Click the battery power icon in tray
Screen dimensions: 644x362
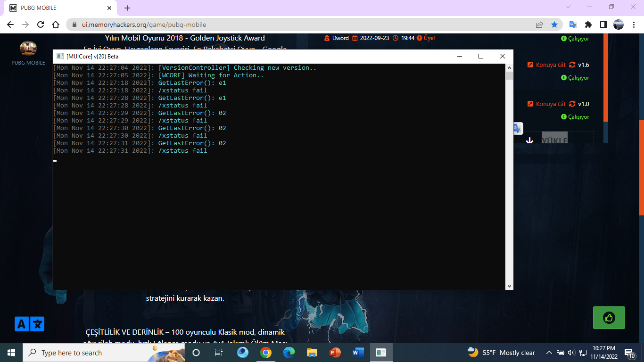click(x=561, y=353)
